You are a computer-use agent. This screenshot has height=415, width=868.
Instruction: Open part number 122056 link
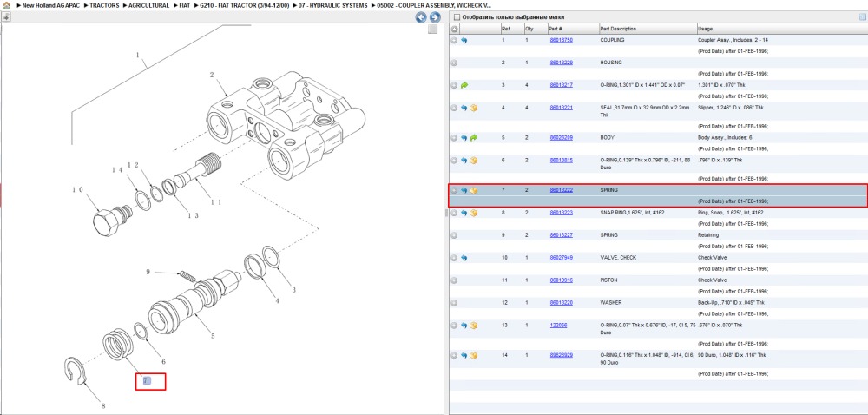(x=557, y=326)
